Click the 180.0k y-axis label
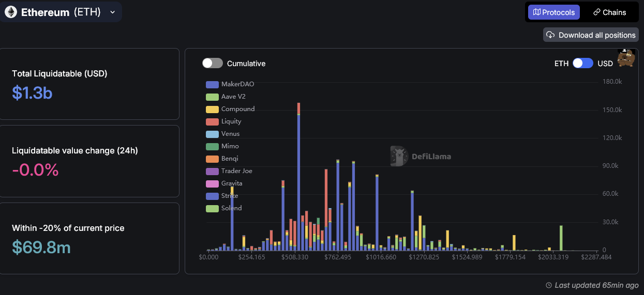 (611, 82)
